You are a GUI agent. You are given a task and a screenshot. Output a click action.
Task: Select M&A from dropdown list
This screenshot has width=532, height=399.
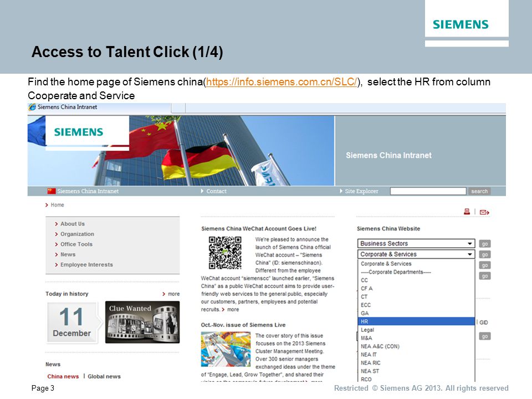click(416, 338)
